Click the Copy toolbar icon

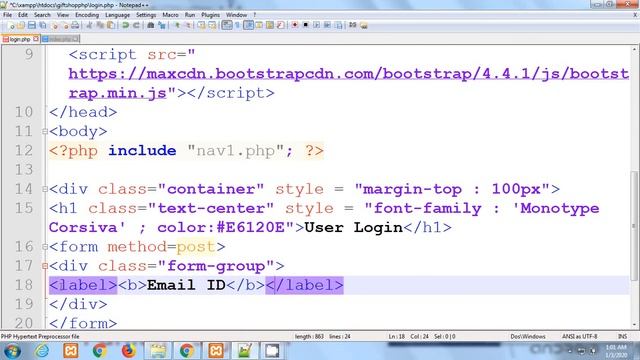[x=100, y=25]
